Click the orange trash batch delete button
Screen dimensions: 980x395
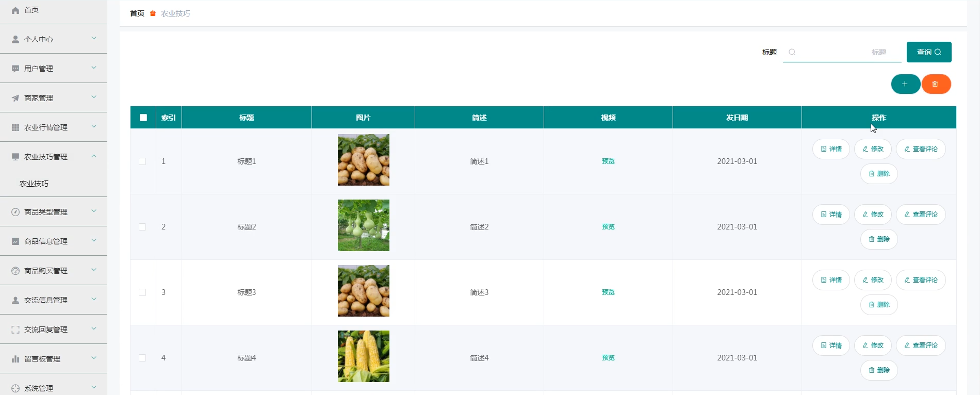pyautogui.click(x=936, y=84)
